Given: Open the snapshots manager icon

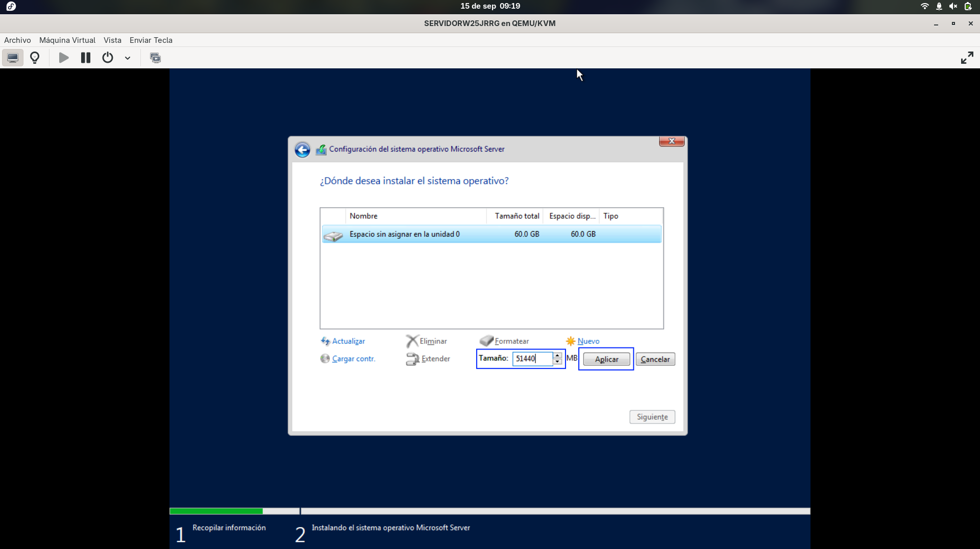Looking at the screenshot, I should click(x=155, y=58).
